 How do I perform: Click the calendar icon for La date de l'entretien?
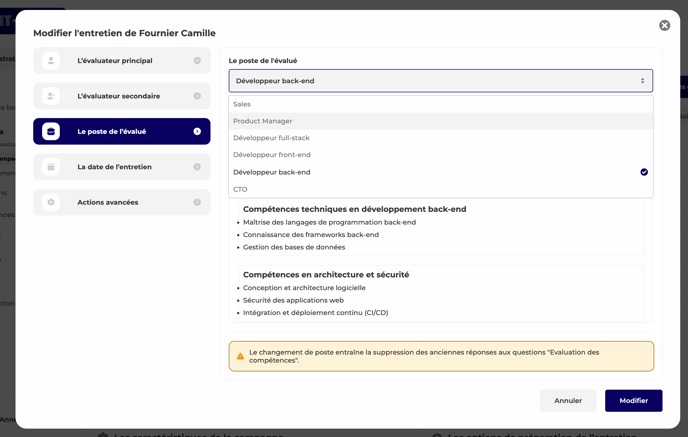pos(51,167)
